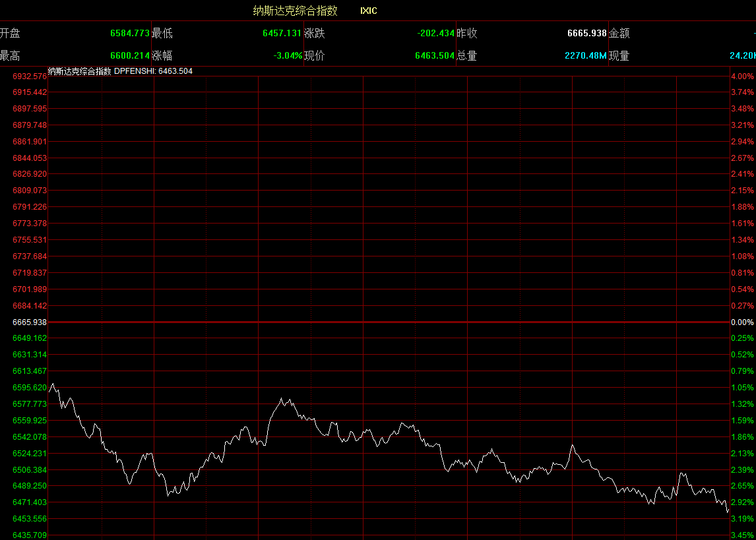Image resolution: width=756 pixels, height=540 pixels.
Task: Click the 金额 label
Action: point(619,33)
